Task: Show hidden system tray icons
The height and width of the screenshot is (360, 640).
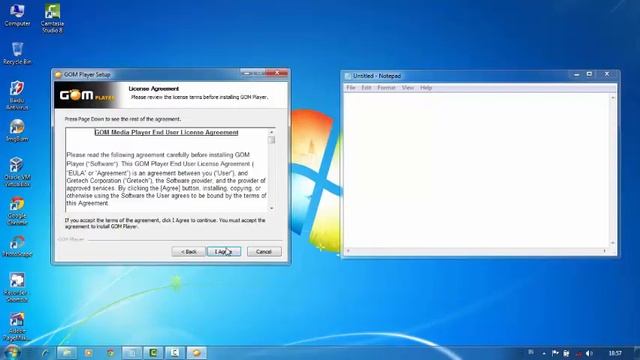Action: (x=544, y=353)
